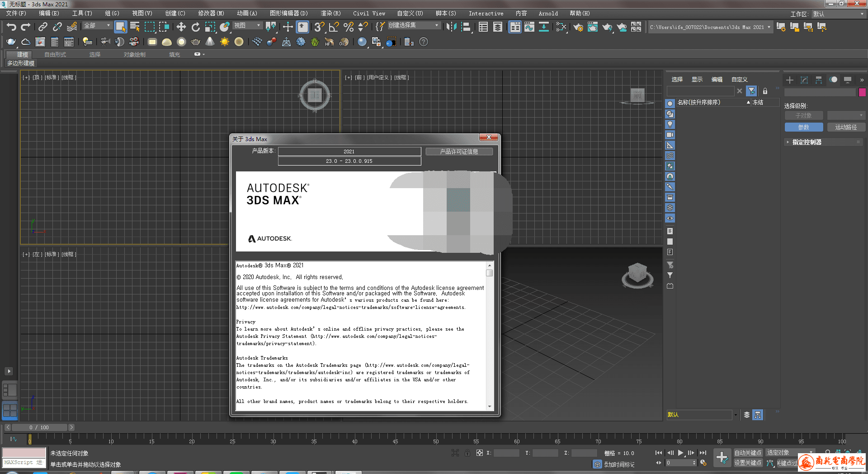Open the Curve Editor icon
The height and width of the screenshot is (474, 868).
(x=529, y=27)
